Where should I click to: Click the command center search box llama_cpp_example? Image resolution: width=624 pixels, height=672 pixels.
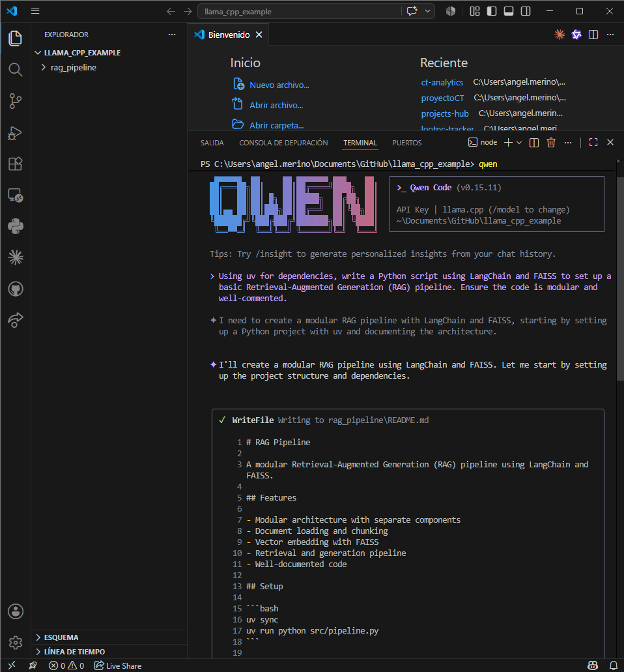click(299, 12)
